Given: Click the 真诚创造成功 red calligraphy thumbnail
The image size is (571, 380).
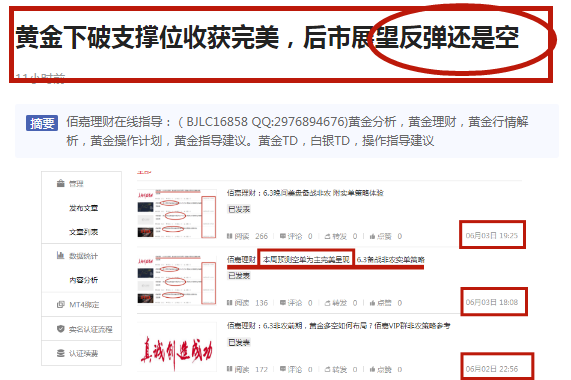Looking at the screenshot, I should tap(177, 350).
